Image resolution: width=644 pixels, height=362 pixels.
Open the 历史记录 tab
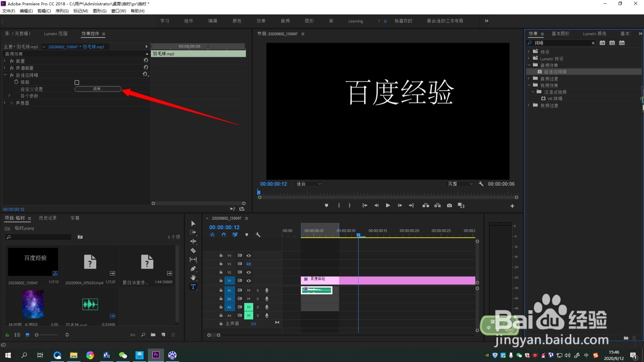pos(47,218)
